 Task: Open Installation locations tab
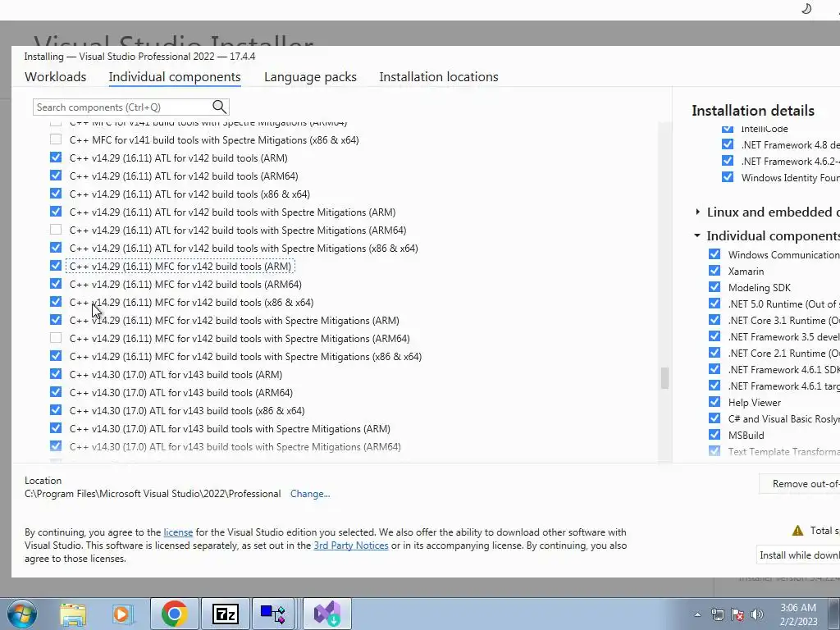(x=439, y=76)
